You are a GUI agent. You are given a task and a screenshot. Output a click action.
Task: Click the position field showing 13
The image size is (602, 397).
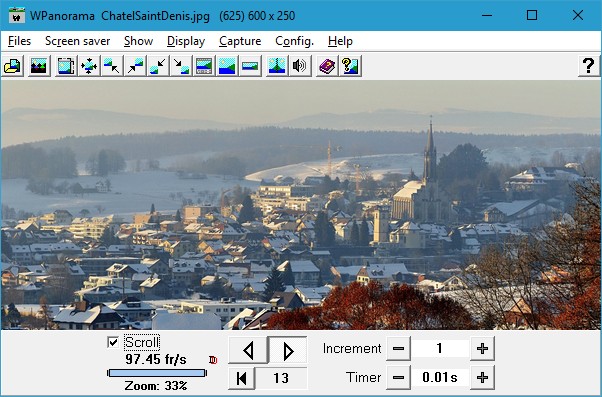(x=281, y=378)
